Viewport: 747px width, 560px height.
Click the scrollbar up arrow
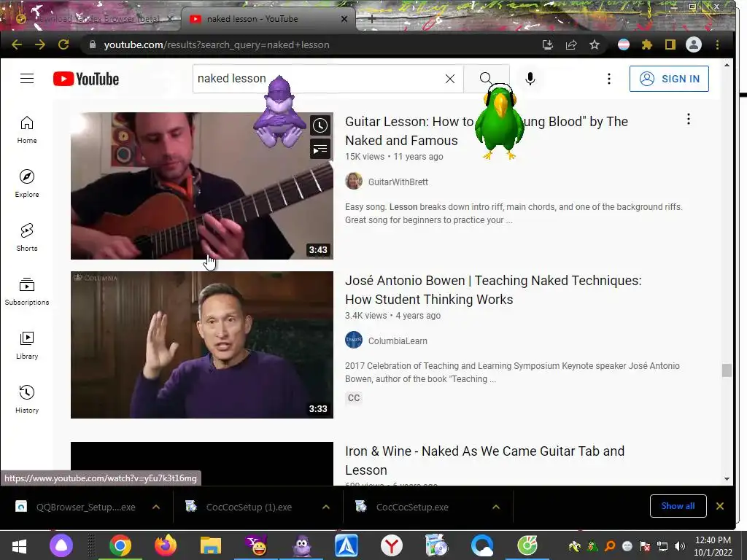pyautogui.click(x=727, y=65)
